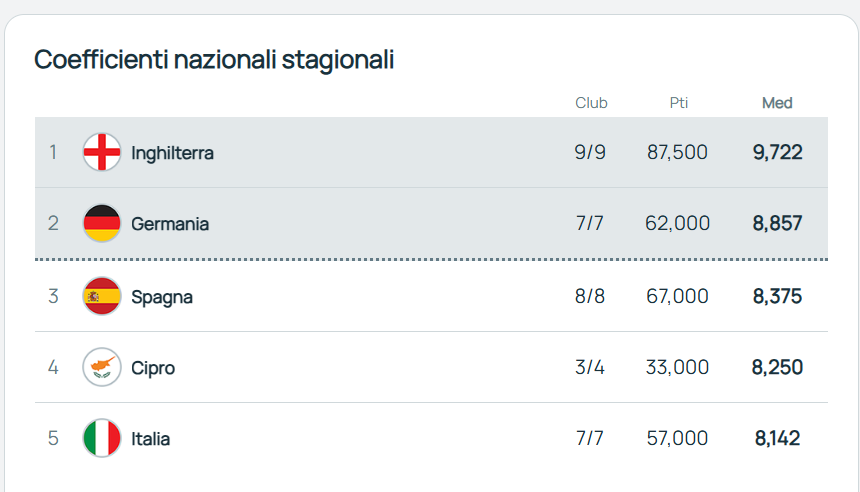Select the Spagna team name
This screenshot has width=860, height=492.
[x=162, y=297]
